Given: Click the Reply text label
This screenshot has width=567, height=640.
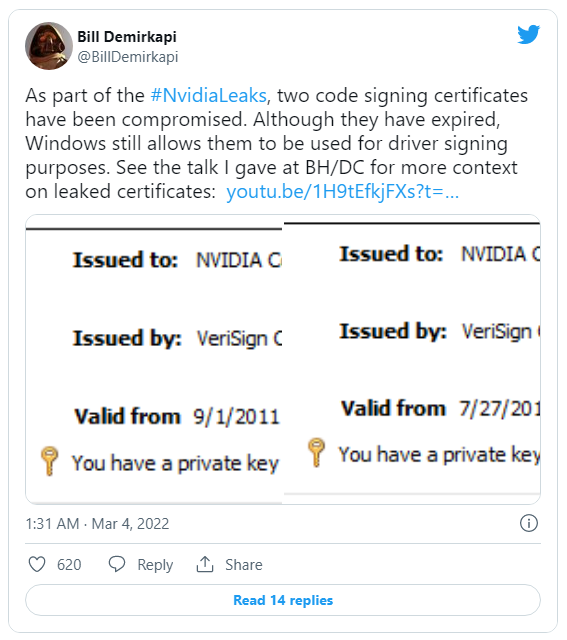Looking at the screenshot, I should click(x=155, y=565).
